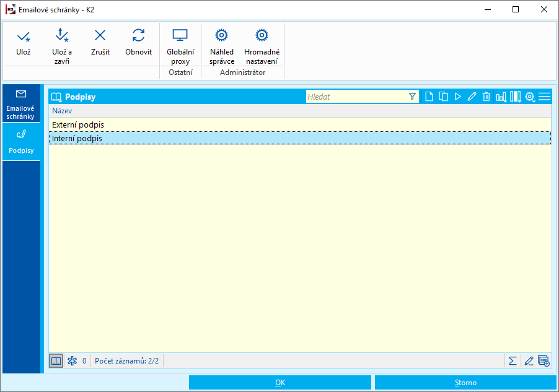The width and height of the screenshot is (559, 392).
Task: Click into the Hledat search field
Action: click(356, 97)
